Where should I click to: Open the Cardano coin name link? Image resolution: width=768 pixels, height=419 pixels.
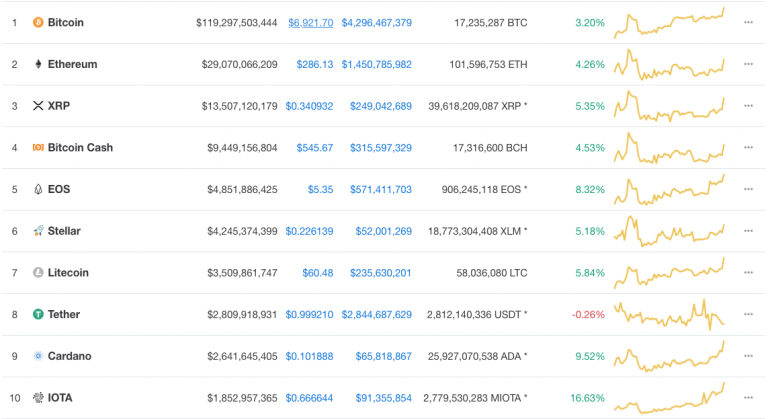(x=70, y=356)
